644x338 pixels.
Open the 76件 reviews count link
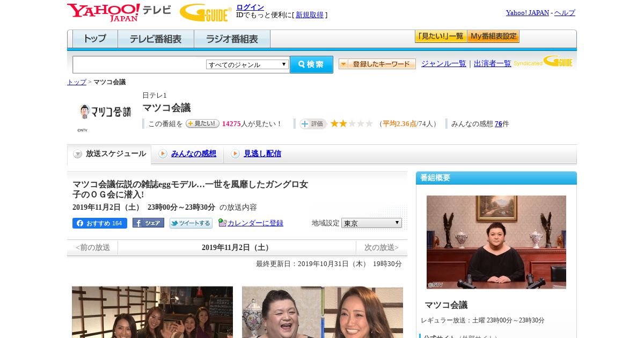point(499,124)
